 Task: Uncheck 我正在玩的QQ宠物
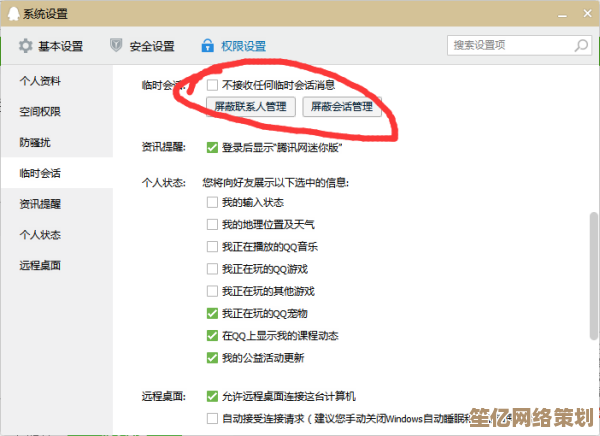[x=212, y=313]
